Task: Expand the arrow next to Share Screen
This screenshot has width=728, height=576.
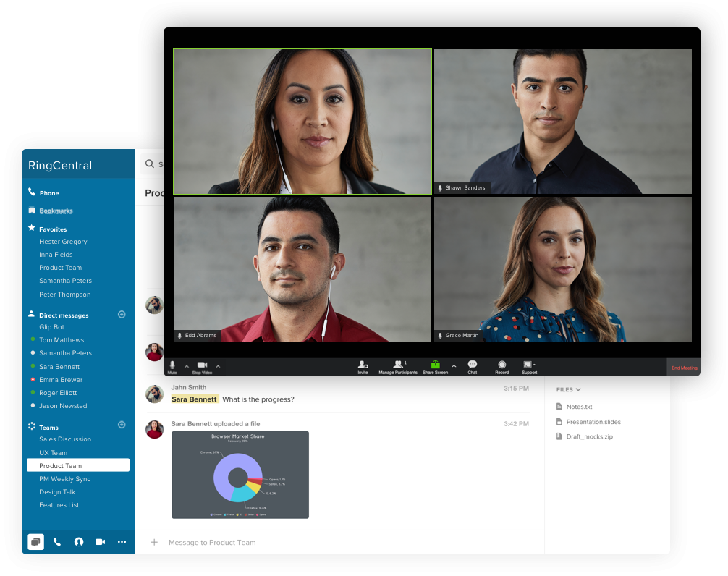Action: tap(454, 366)
